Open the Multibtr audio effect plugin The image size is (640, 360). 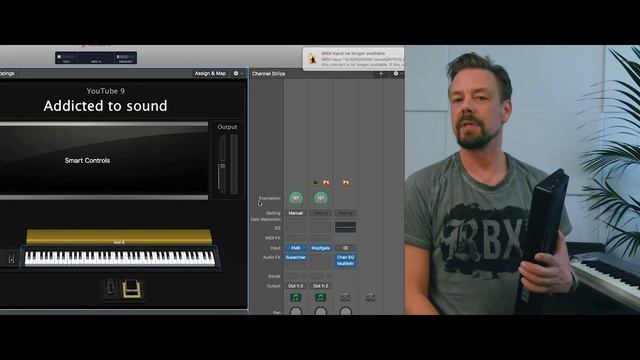click(345, 264)
